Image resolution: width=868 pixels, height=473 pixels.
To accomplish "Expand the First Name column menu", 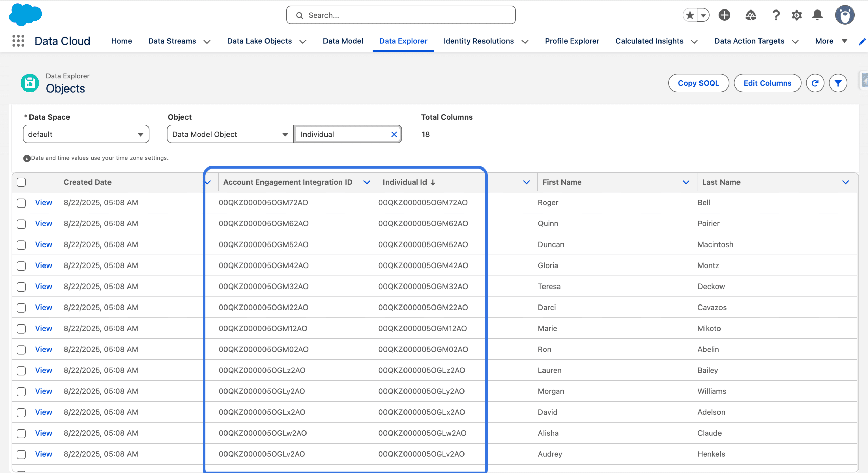I will tap(686, 182).
